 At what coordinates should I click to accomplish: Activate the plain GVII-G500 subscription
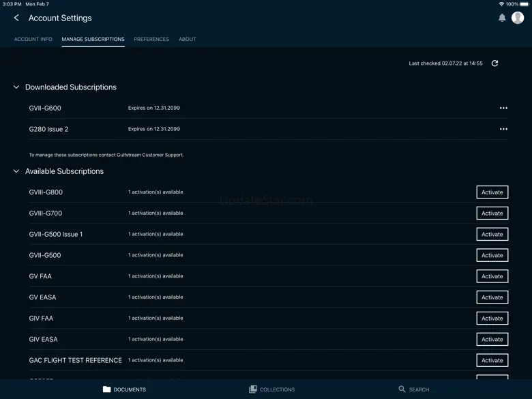tap(492, 256)
